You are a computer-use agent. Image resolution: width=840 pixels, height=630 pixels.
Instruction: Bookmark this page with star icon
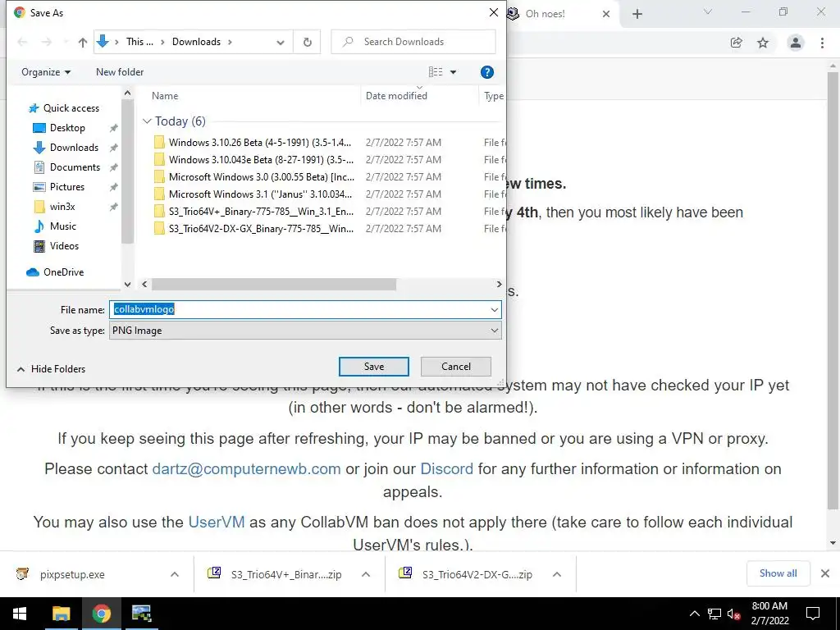tap(763, 43)
